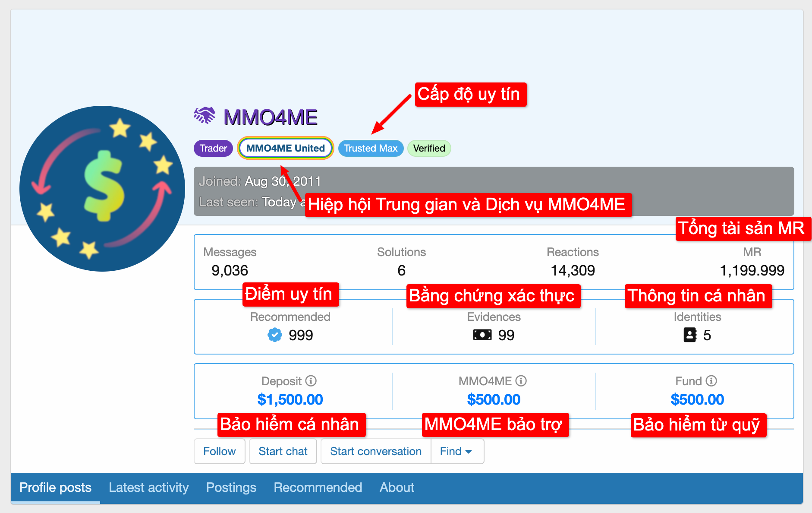The height and width of the screenshot is (513, 812).
Task: Click the Last seen label
Action: (229, 202)
